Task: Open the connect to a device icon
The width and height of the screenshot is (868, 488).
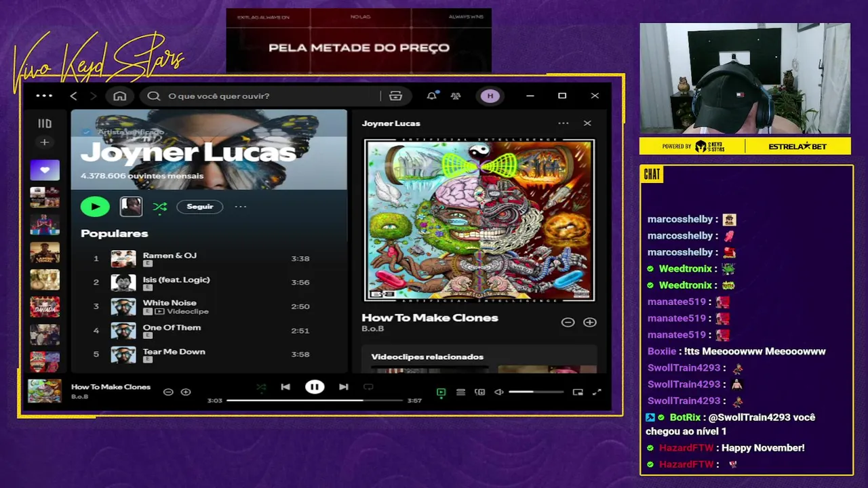Action: click(x=480, y=392)
